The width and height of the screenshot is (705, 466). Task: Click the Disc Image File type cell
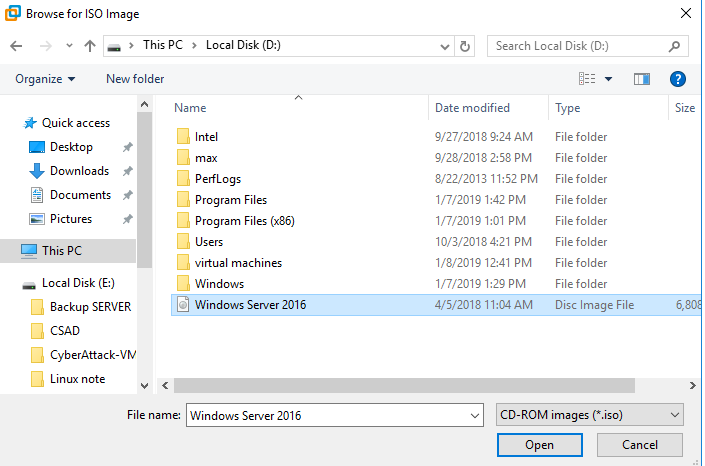click(x=594, y=305)
